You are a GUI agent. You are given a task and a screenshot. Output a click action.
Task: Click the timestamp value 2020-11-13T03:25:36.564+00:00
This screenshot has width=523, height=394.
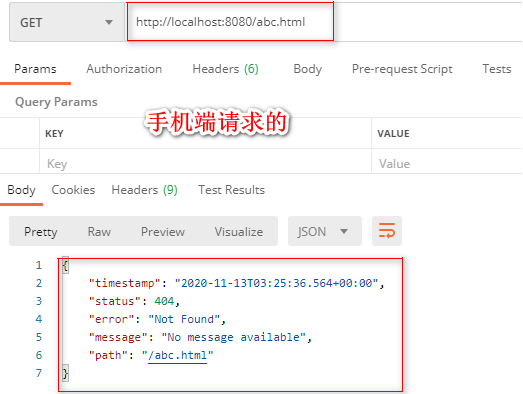tap(277, 283)
